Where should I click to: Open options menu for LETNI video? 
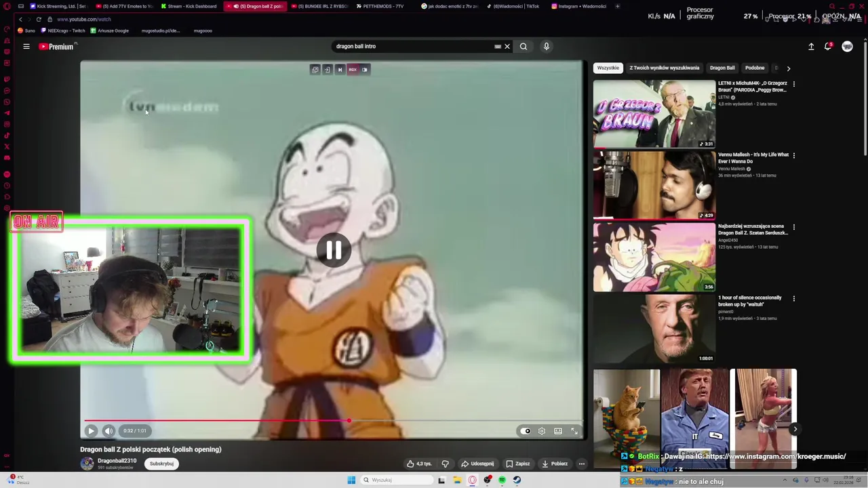point(794,84)
